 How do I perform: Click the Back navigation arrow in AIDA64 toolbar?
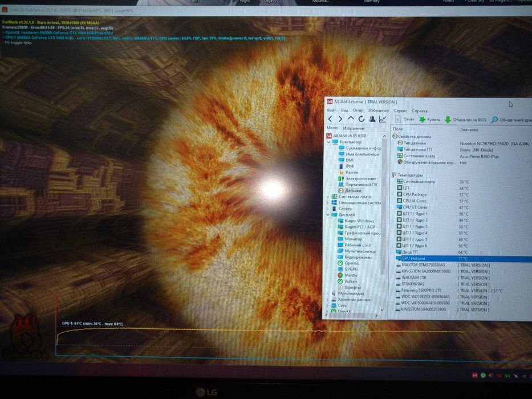point(330,119)
